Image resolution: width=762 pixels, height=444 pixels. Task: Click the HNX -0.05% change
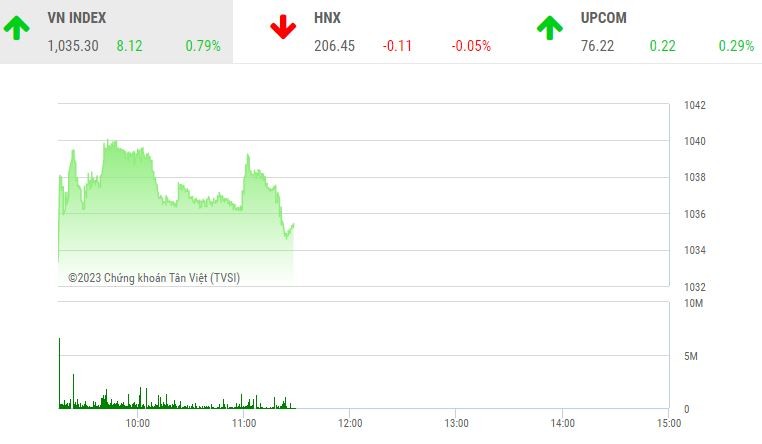pos(471,45)
